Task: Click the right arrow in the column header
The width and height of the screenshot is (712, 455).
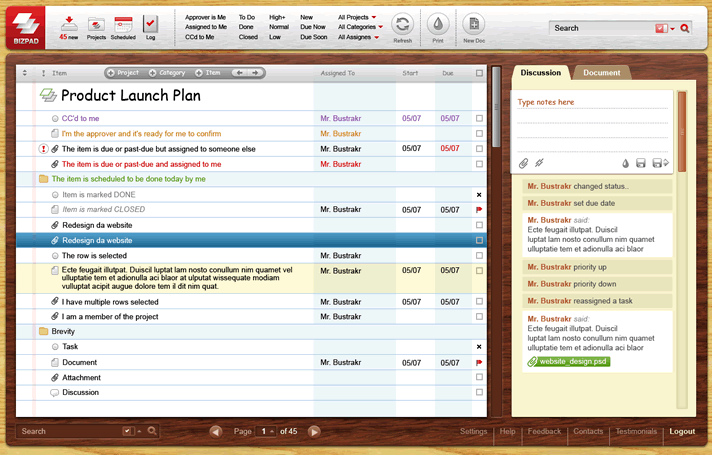Action: pyautogui.click(x=255, y=73)
